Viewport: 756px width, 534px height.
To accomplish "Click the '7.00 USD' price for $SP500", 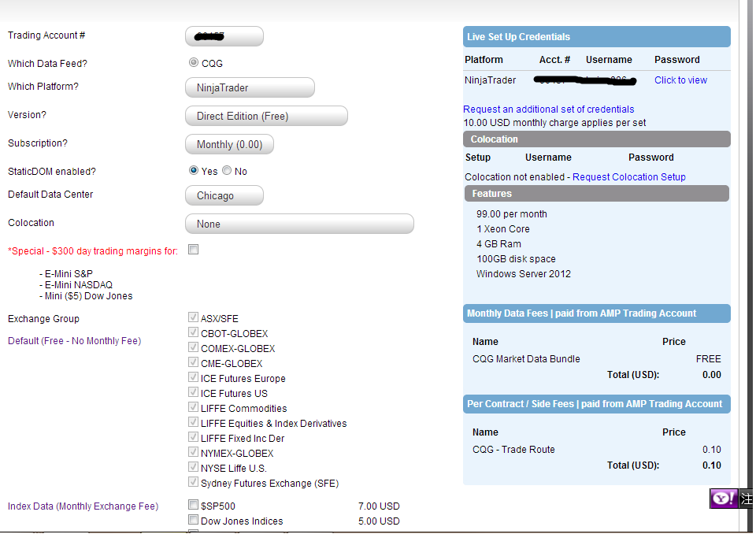I will click(x=379, y=506).
